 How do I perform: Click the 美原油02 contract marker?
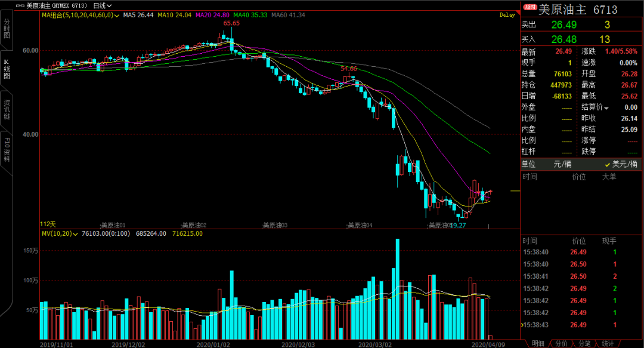pos(194,226)
